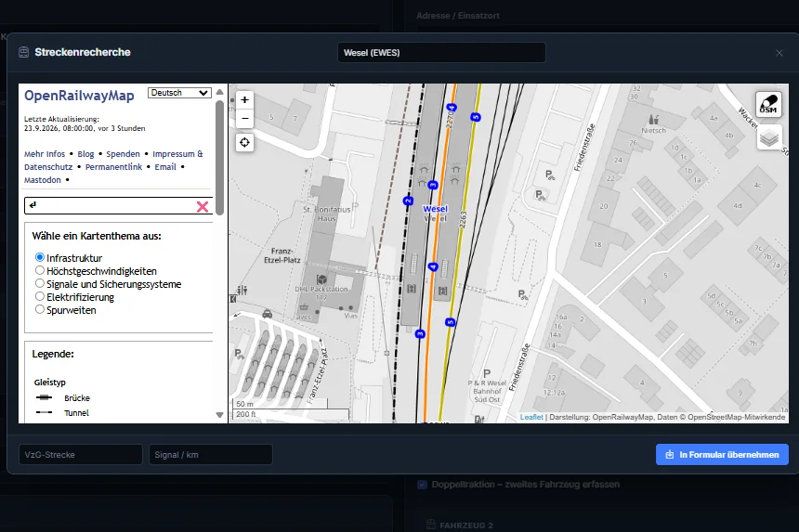Toggle Doppeltraktion zweites Fahrzeug checkbox
This screenshot has width=799, height=532.
(x=422, y=484)
